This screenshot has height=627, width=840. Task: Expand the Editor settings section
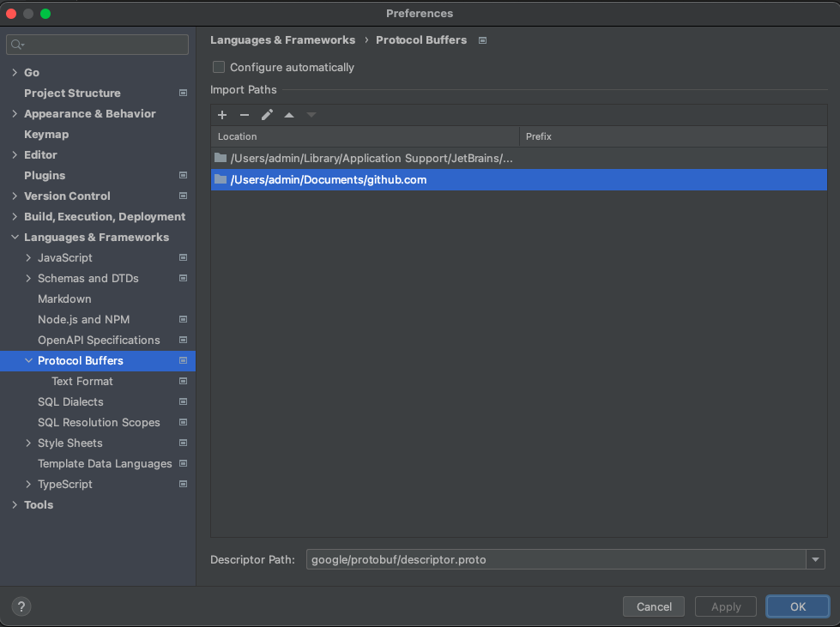15,155
